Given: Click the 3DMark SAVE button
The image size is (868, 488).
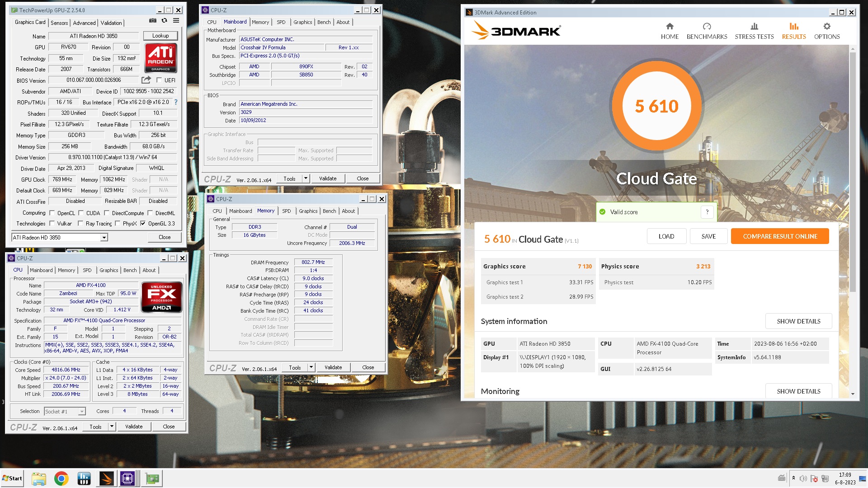Looking at the screenshot, I should (x=708, y=236).
